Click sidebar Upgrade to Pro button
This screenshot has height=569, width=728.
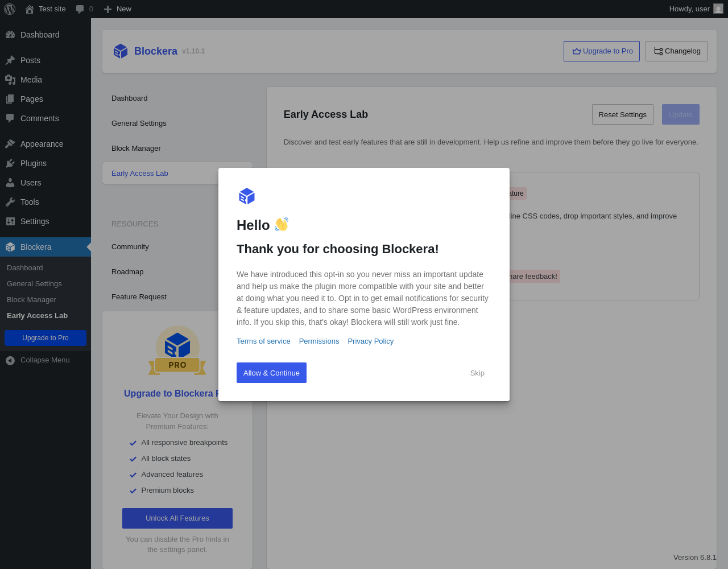(45, 338)
